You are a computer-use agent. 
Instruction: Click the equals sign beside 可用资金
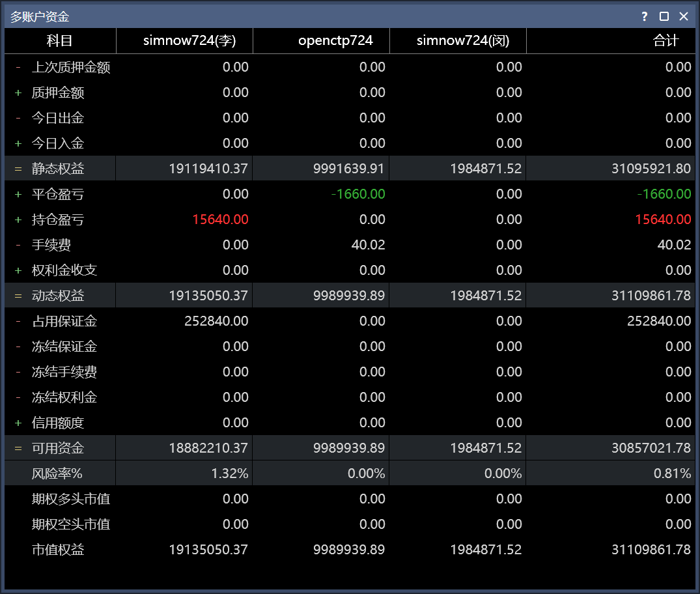click(x=18, y=448)
